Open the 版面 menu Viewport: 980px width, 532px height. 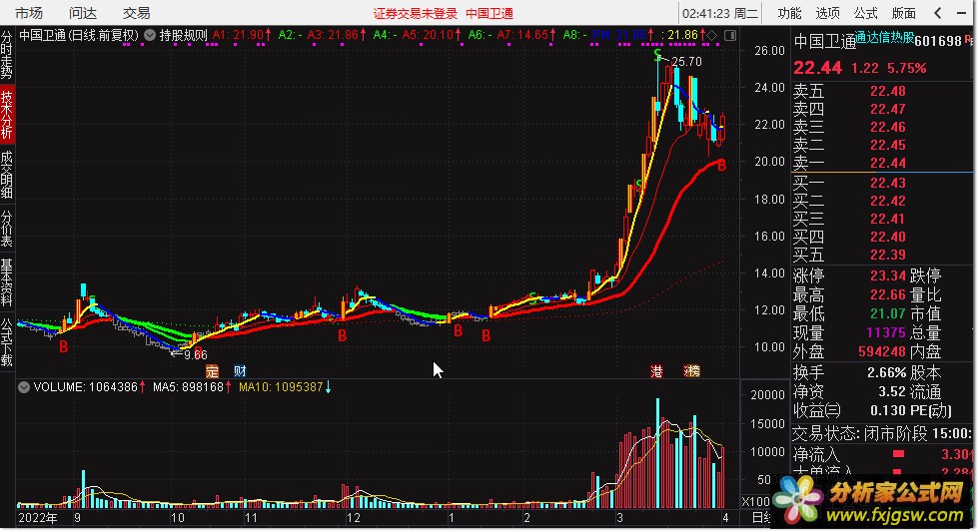coord(904,13)
